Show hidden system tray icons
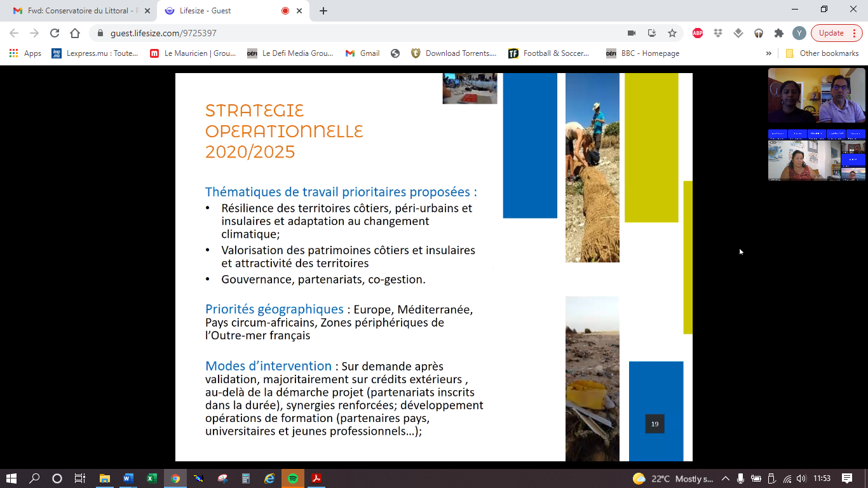This screenshot has height=488, width=868. (x=725, y=478)
